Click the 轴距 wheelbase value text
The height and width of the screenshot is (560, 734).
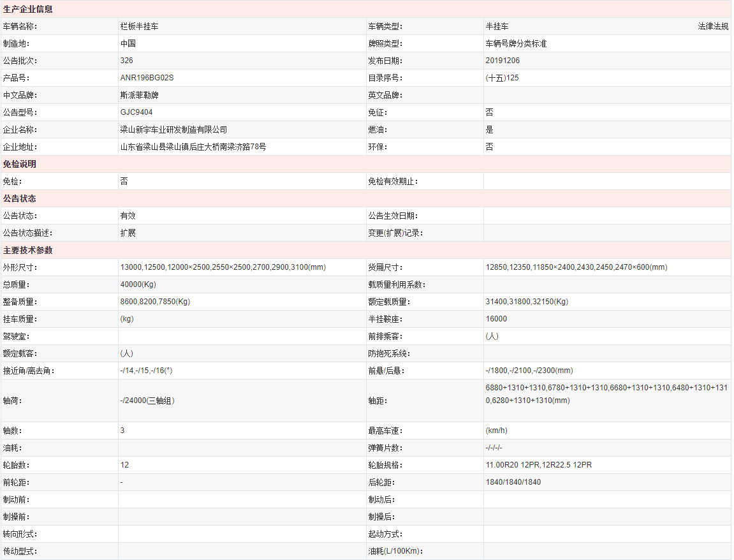click(608, 394)
